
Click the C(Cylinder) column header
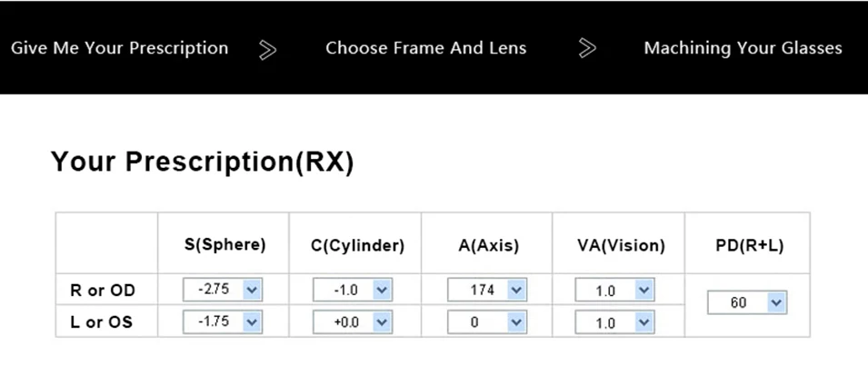pyautogui.click(x=357, y=246)
